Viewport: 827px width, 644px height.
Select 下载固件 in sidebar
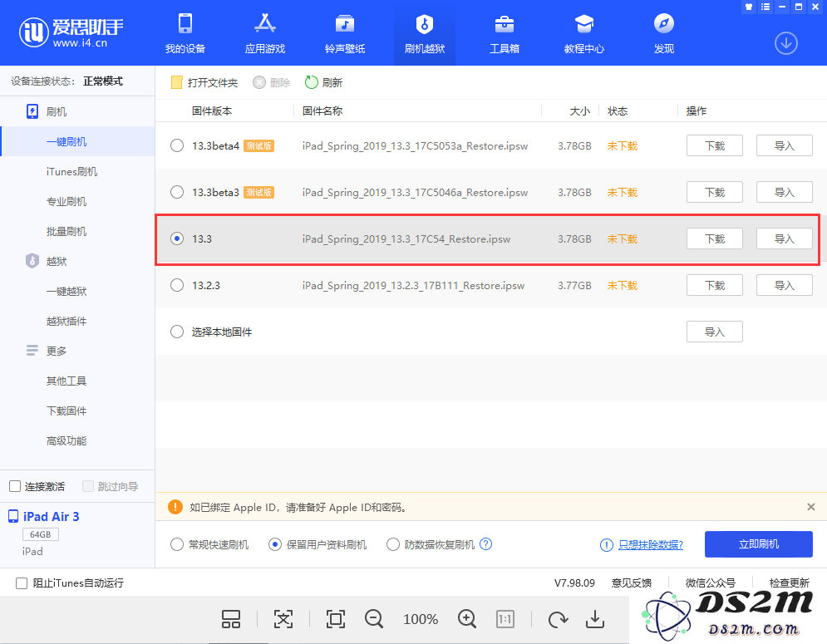[x=66, y=410]
